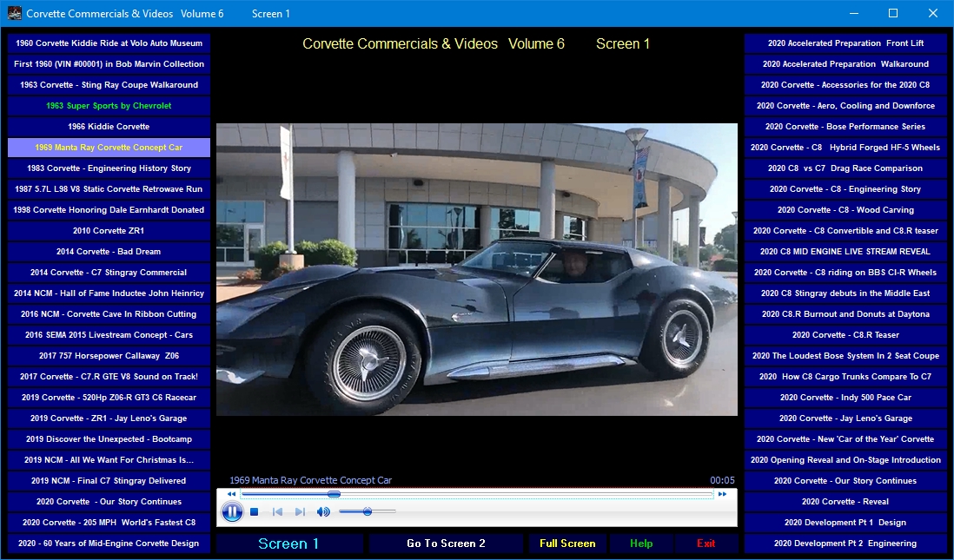Play 1987 5.7L L98 V8 Static Corvette Retrowave Run
Viewport: 954px width, 560px height.
[x=109, y=189]
